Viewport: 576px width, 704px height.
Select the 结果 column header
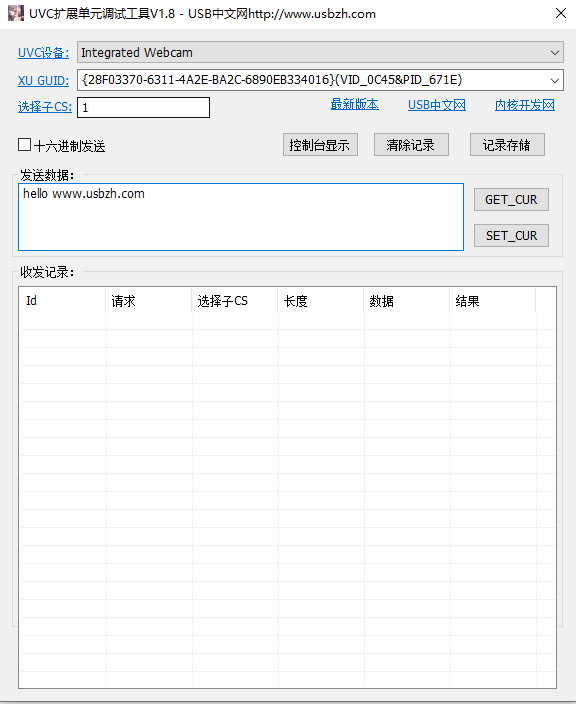tap(492, 300)
